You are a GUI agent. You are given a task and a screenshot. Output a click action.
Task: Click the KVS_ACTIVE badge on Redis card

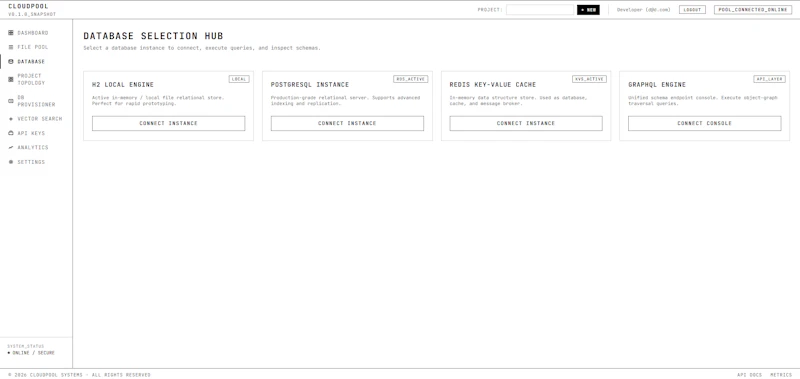tap(589, 79)
